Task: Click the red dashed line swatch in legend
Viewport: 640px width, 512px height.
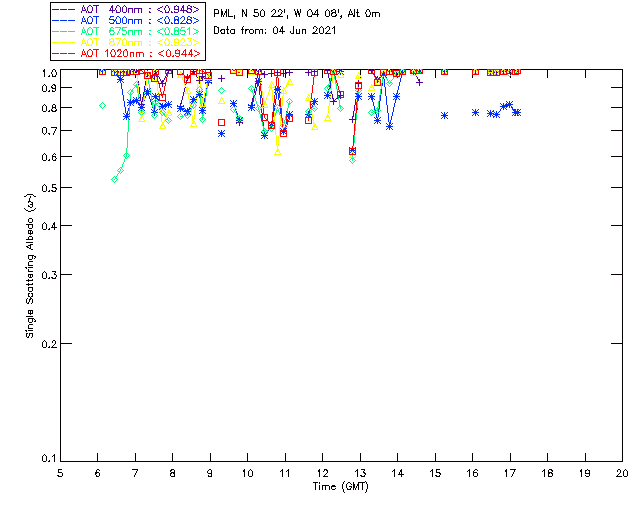Action: (x=65, y=52)
